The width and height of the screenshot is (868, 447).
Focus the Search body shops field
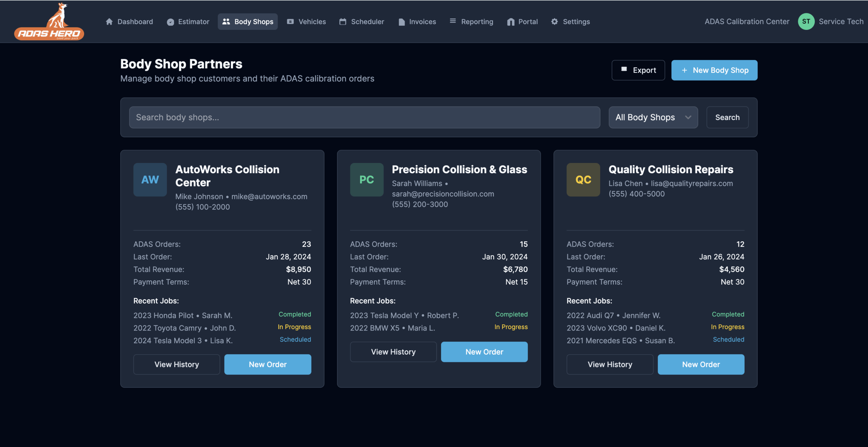[x=364, y=117]
